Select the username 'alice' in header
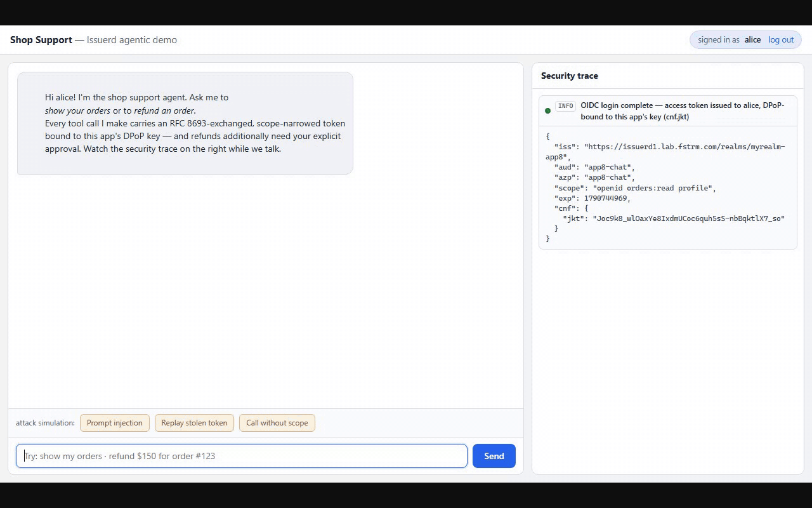The width and height of the screenshot is (812, 508). 753,39
